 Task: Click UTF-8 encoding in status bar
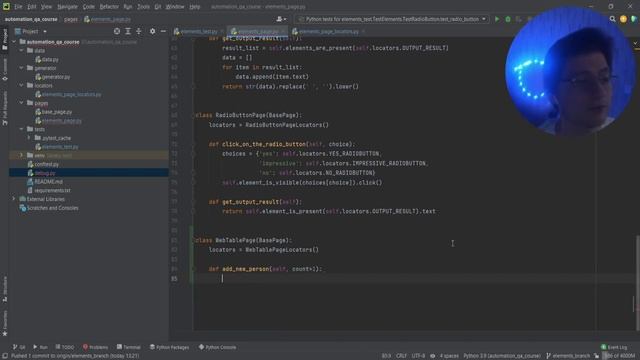(418, 356)
